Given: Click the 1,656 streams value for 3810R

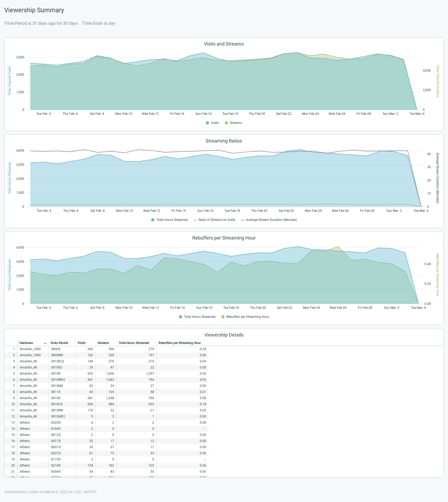Looking at the screenshot, I should click(110, 374).
